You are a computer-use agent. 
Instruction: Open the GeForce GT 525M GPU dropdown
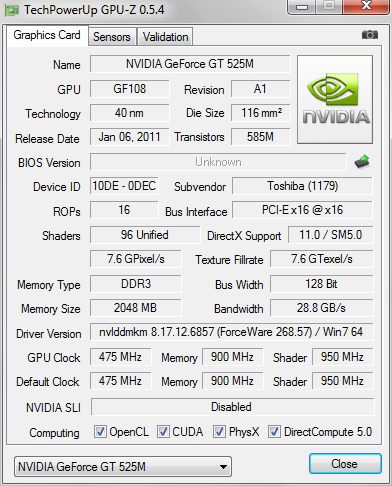pyautogui.click(x=123, y=466)
